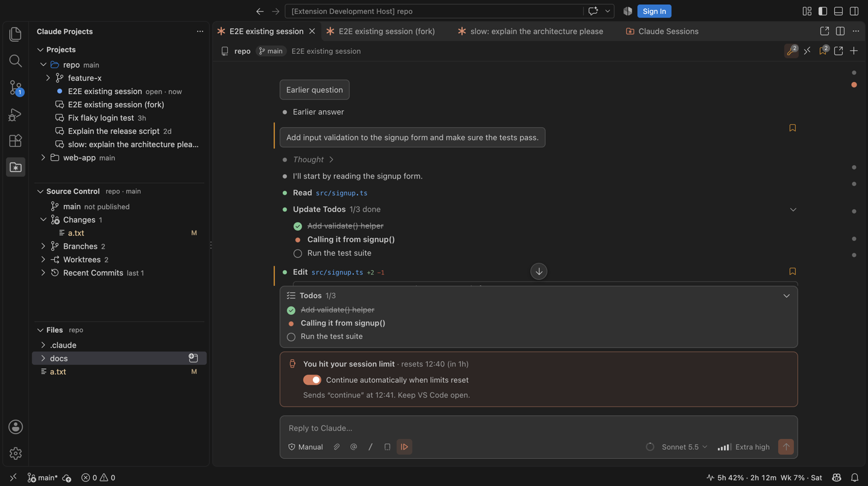Expand the Branches section
This screenshot has width=868, height=486.
point(43,246)
